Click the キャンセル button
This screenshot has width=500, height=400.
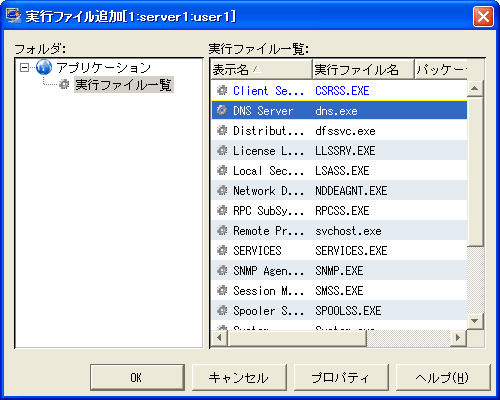tap(239, 377)
